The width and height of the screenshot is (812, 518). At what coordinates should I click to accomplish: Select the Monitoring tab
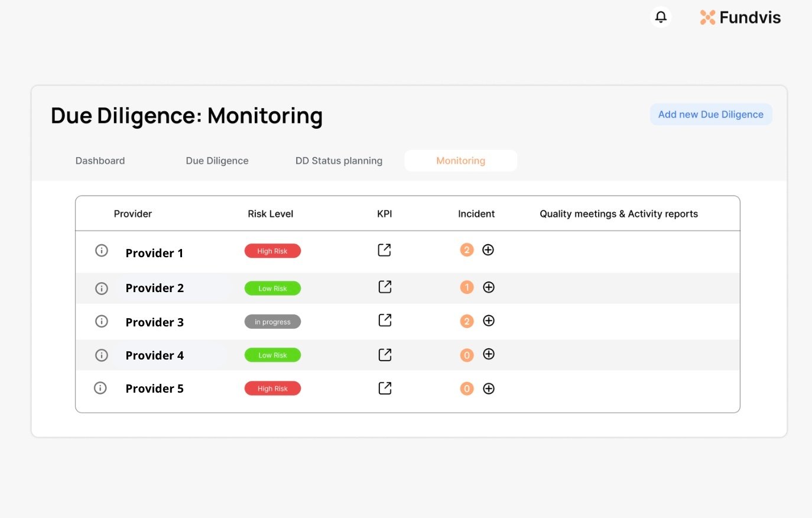pos(460,161)
